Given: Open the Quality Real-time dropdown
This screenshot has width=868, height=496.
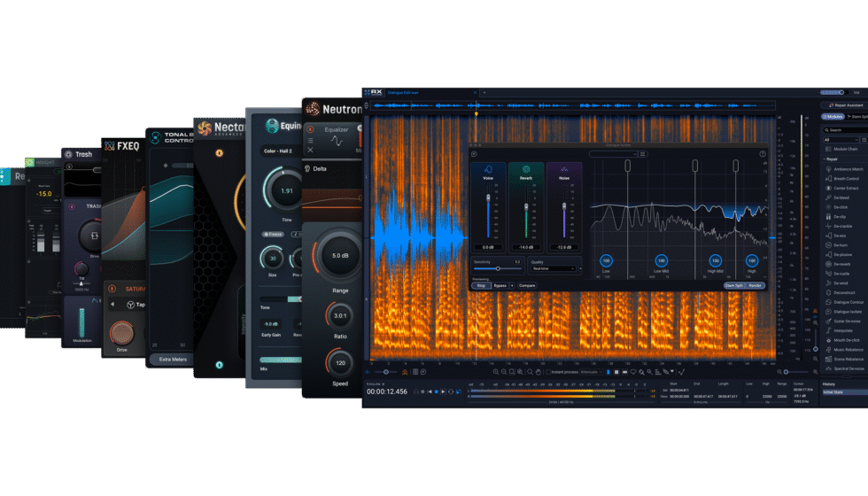Looking at the screenshot, I should point(553,268).
